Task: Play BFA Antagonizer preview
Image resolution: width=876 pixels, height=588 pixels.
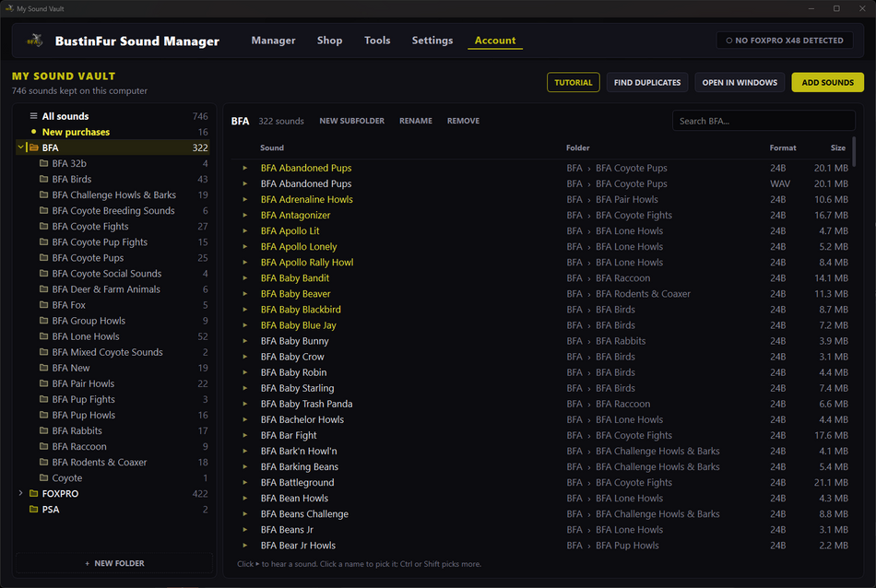Action: [x=244, y=215]
